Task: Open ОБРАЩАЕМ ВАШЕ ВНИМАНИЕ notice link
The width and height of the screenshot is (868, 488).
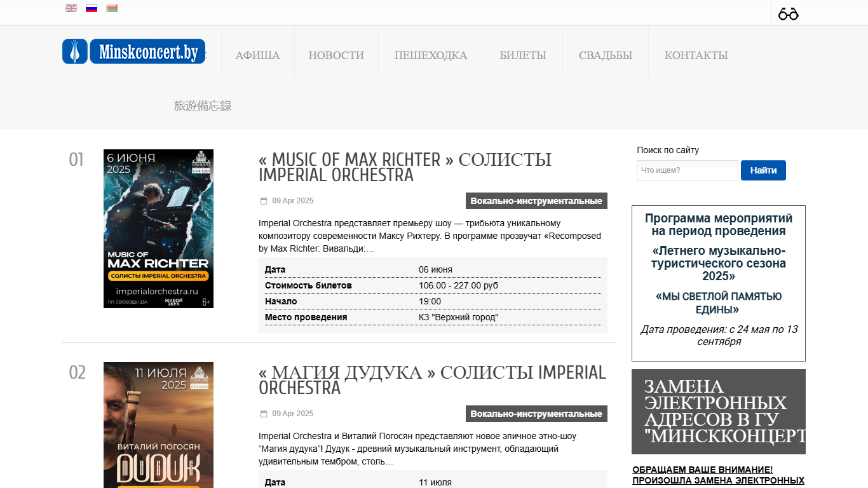Action: (x=719, y=475)
